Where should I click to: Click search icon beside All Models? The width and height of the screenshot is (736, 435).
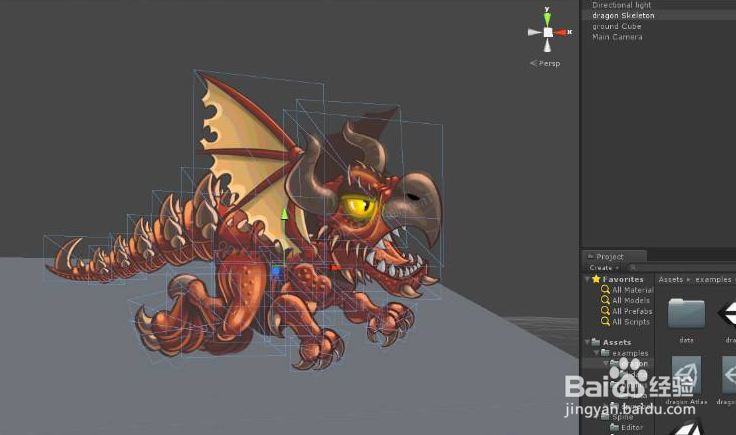(x=606, y=300)
